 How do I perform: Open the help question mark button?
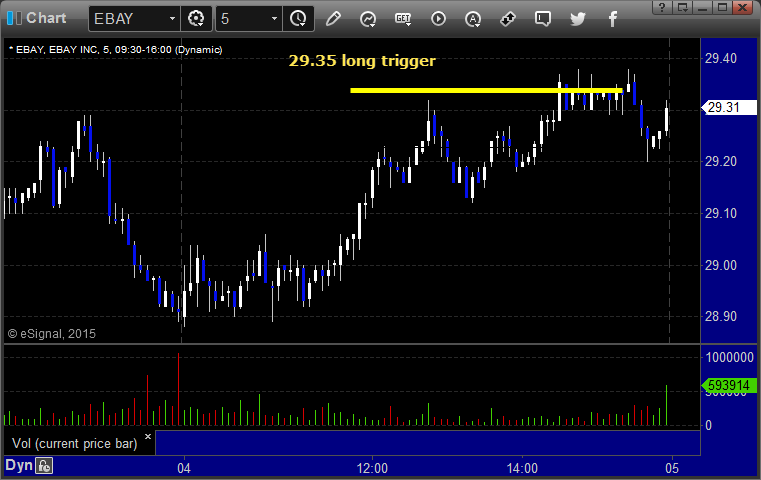point(662,7)
